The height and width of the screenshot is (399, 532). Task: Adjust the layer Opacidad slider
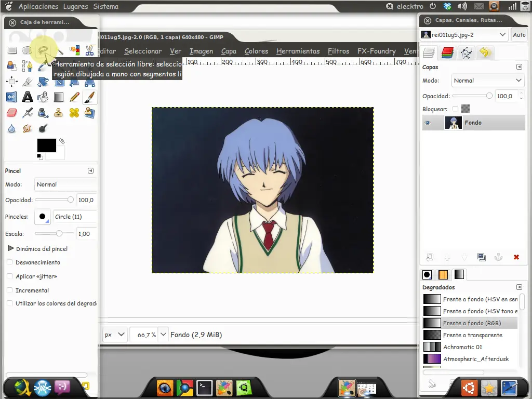pyautogui.click(x=472, y=96)
